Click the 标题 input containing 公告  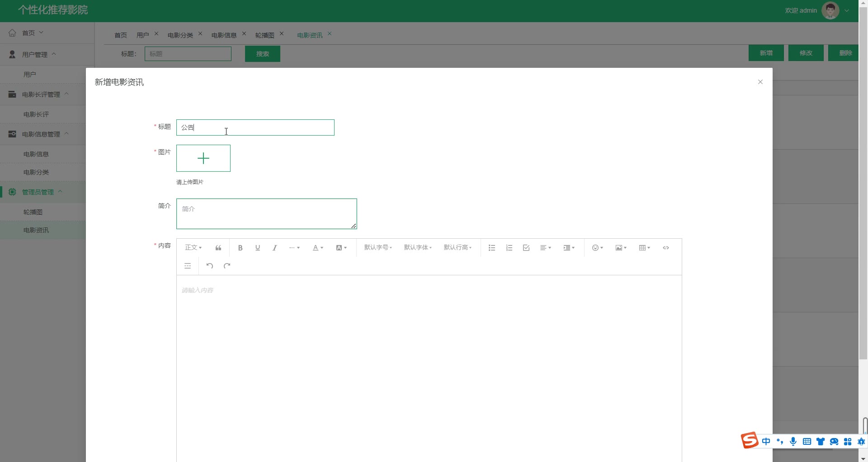pos(255,127)
